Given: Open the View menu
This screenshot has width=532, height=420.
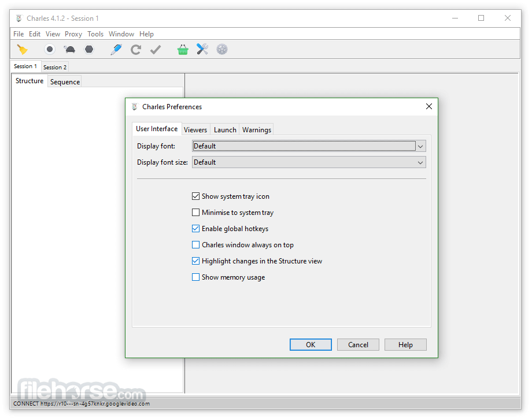Looking at the screenshot, I should (53, 34).
